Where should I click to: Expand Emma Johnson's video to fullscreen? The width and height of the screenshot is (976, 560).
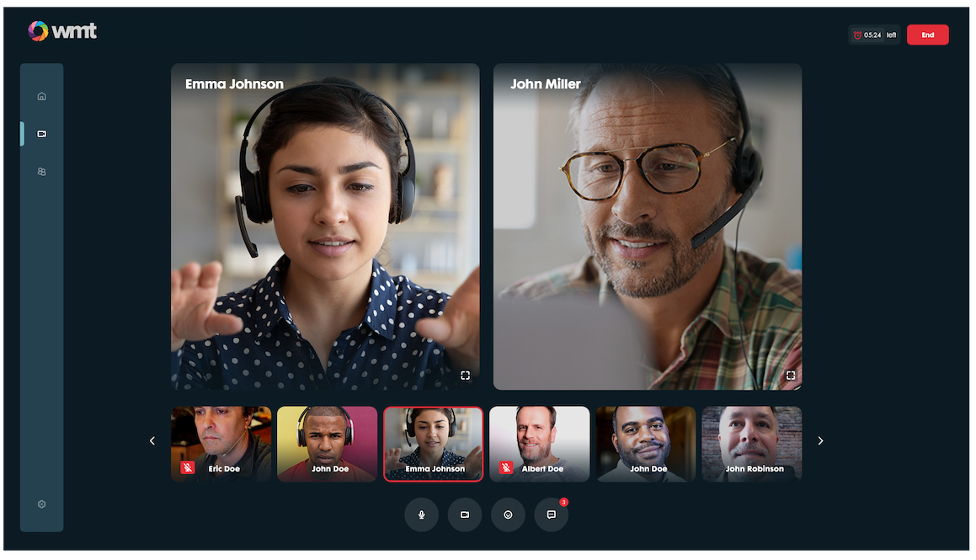pos(465,376)
